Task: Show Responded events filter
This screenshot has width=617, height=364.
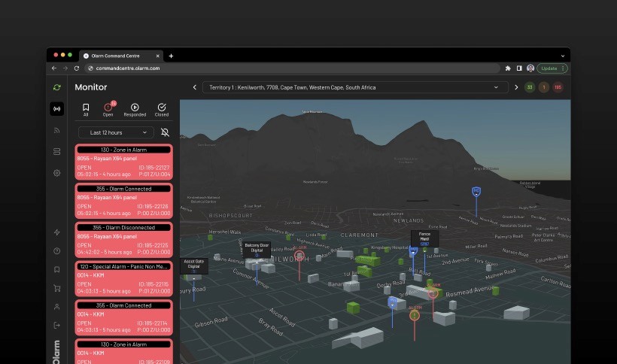Action: [135, 110]
